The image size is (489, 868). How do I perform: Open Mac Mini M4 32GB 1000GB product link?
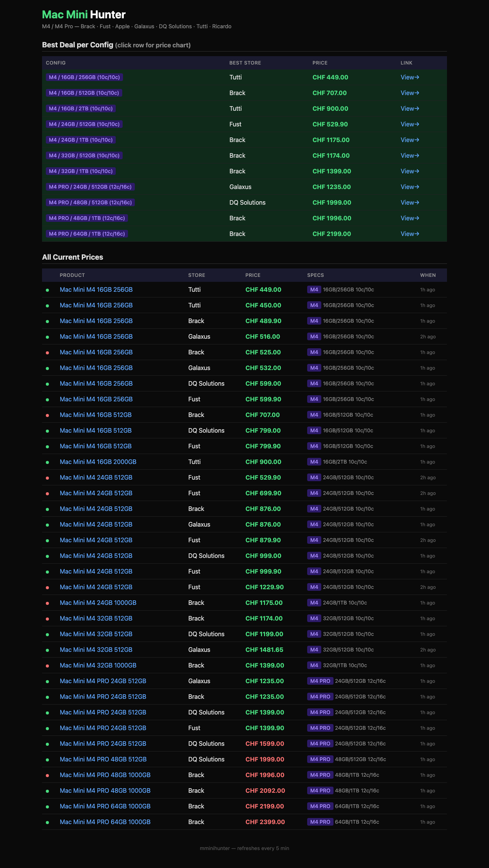tap(98, 665)
